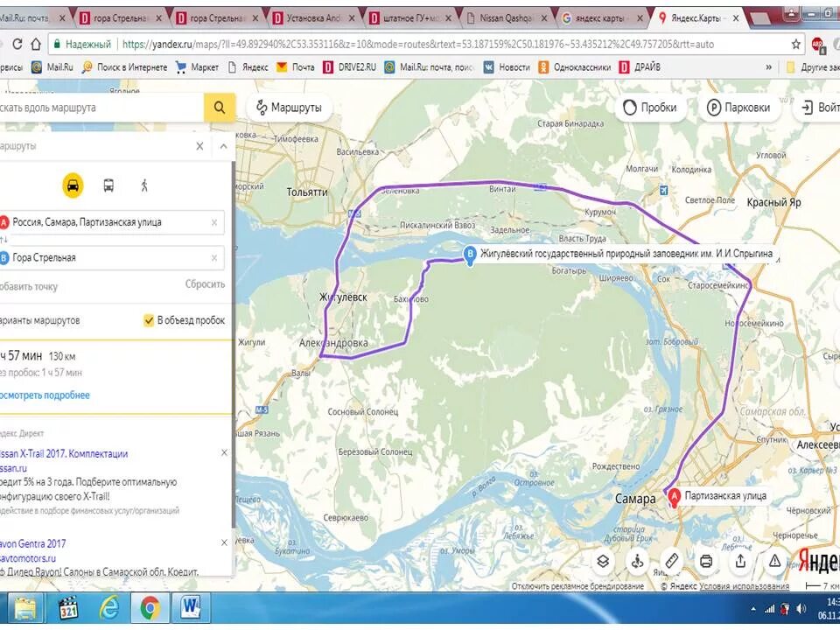Viewport: 840px width, 630px height.
Task: Show hidden tray icons arrow
Action: (753, 609)
